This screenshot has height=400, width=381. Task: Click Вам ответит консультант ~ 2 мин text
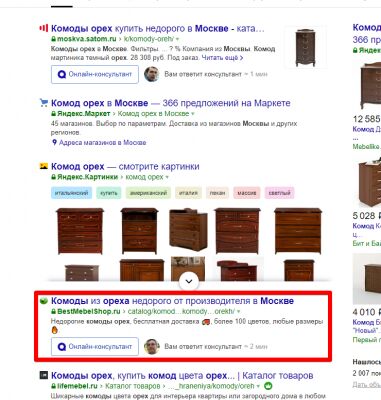coord(216,347)
